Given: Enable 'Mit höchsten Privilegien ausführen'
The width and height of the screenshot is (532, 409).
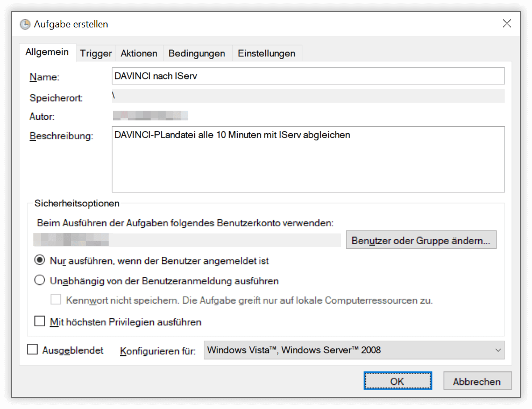Looking at the screenshot, I should [x=39, y=321].
